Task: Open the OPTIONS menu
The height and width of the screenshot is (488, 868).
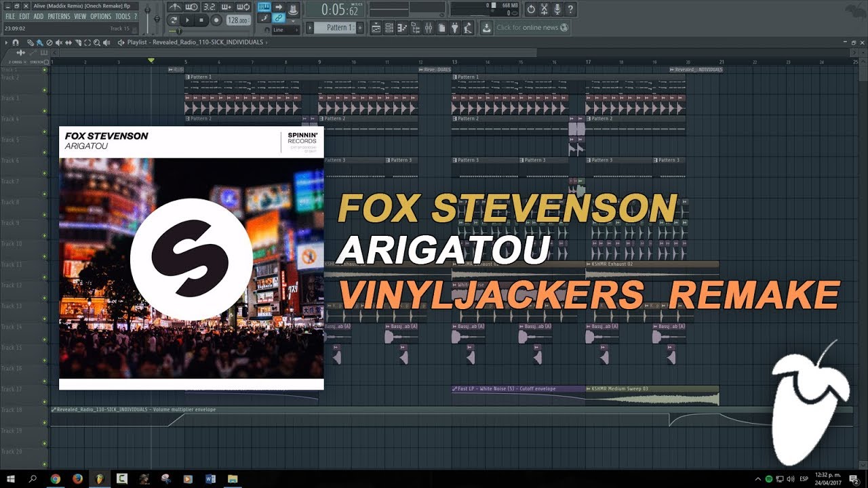Action: pyautogui.click(x=101, y=16)
